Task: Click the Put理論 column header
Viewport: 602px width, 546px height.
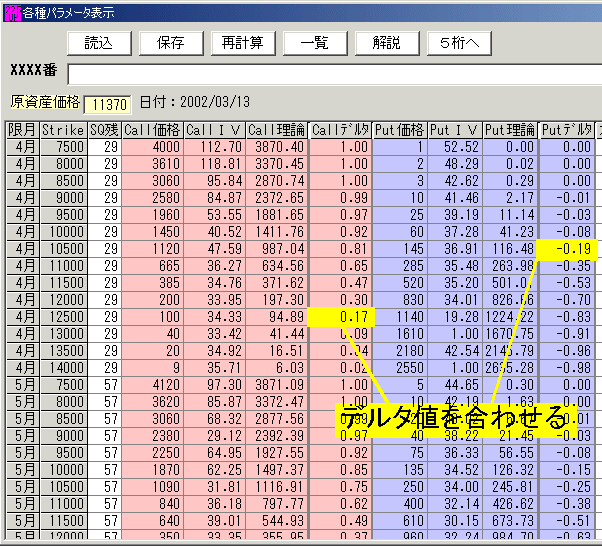Action: tap(510, 130)
